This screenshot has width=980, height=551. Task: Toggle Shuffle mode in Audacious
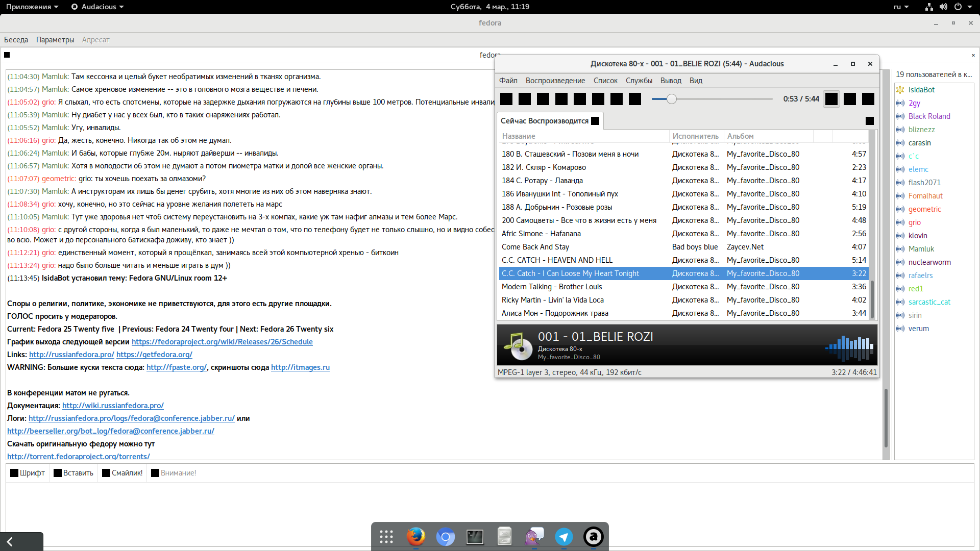[x=850, y=99]
